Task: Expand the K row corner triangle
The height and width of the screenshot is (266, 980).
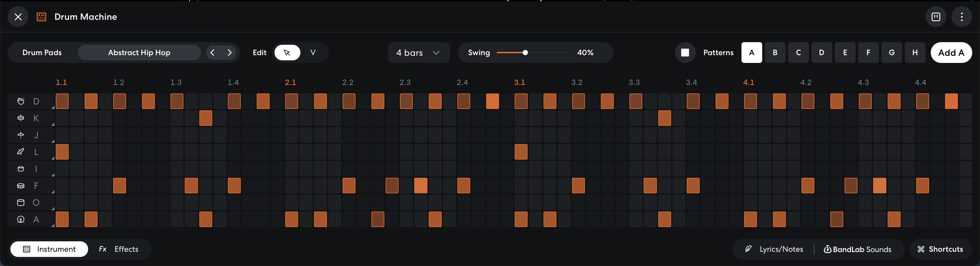Action: (x=53, y=124)
